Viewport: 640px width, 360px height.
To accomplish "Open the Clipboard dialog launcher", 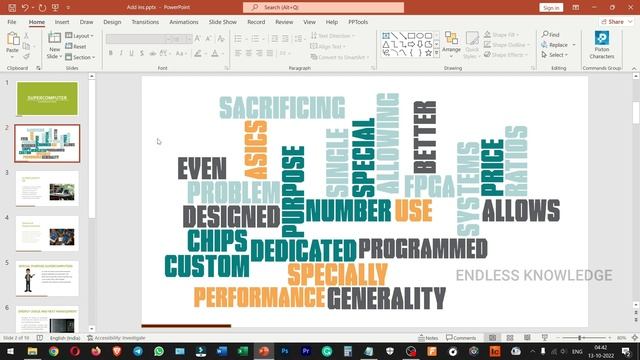I will [x=38, y=68].
